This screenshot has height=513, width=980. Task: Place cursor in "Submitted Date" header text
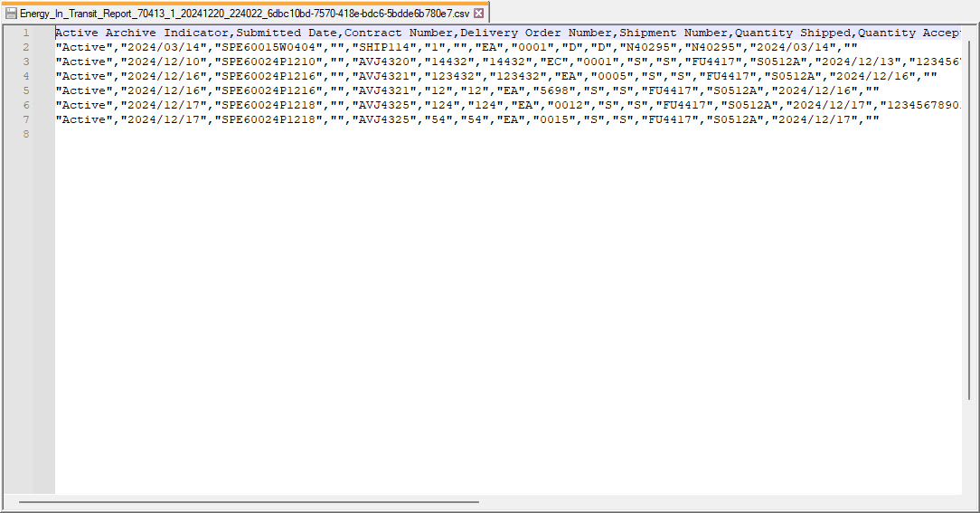coord(287,33)
